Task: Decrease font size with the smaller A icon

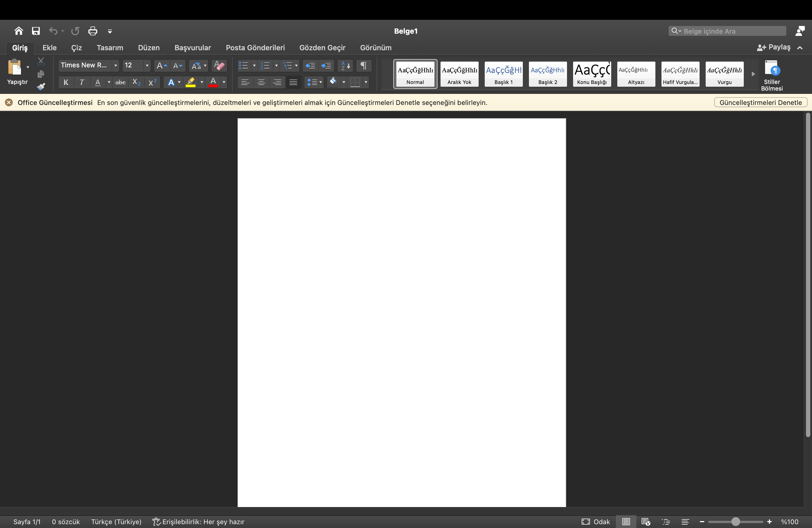Action: pos(177,65)
